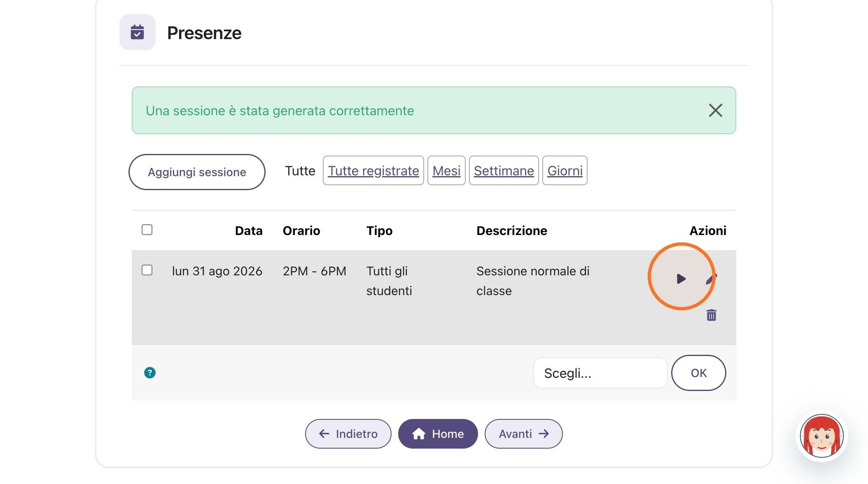Viewport: 868px width, 484px height.
Task: Select the Tutte filter
Action: click(x=300, y=171)
